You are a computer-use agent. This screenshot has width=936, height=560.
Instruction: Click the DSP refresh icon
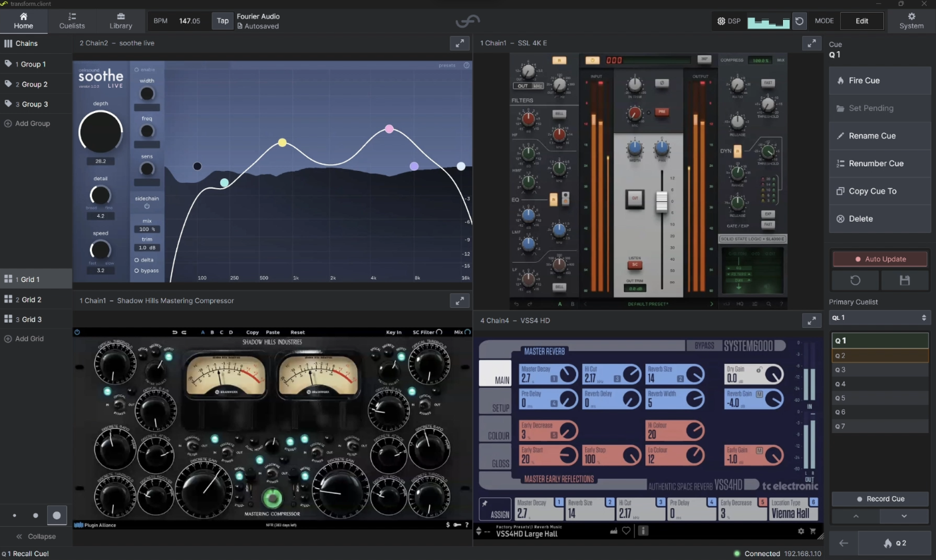point(800,21)
